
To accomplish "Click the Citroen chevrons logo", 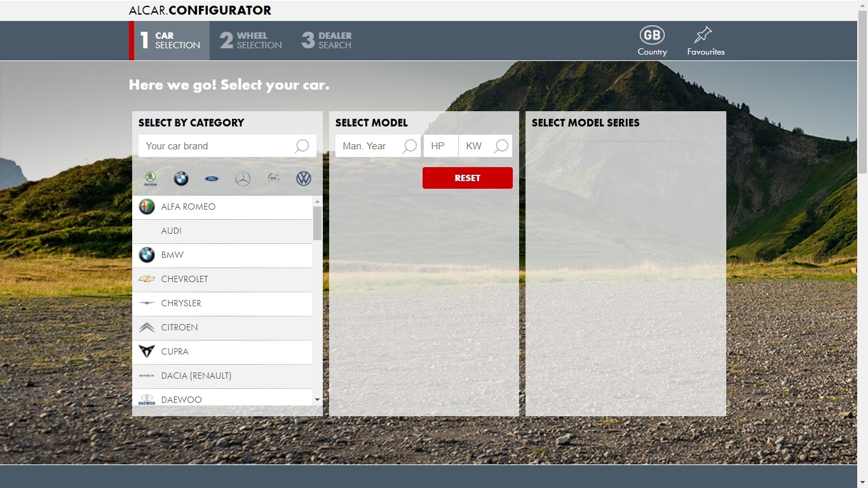I will pos(147,327).
